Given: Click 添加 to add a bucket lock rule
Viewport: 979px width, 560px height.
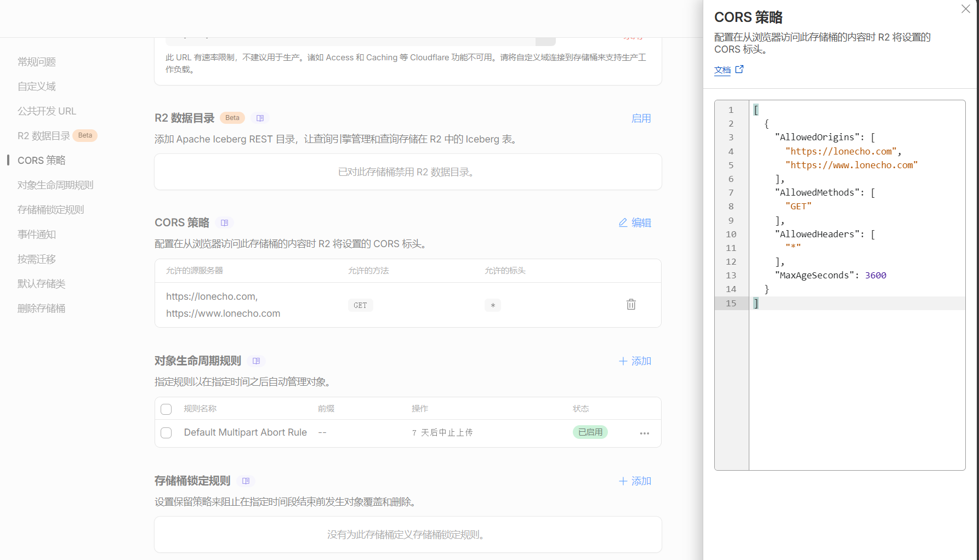Looking at the screenshot, I should [634, 481].
